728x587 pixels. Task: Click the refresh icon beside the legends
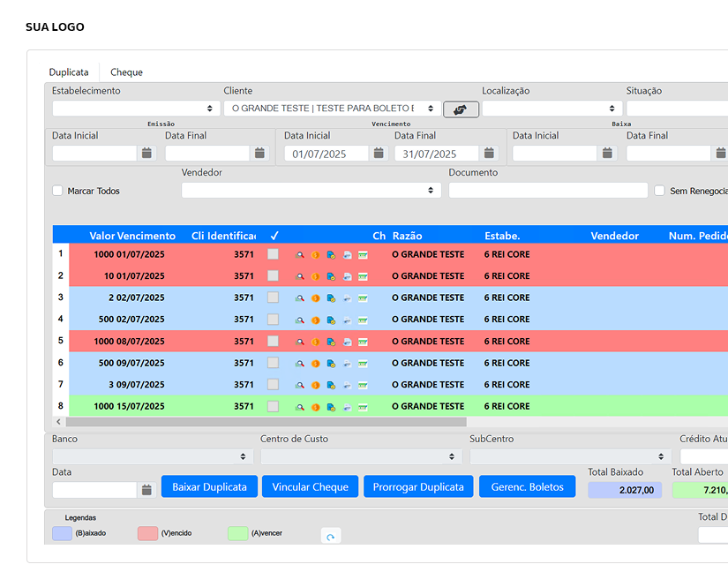330,536
